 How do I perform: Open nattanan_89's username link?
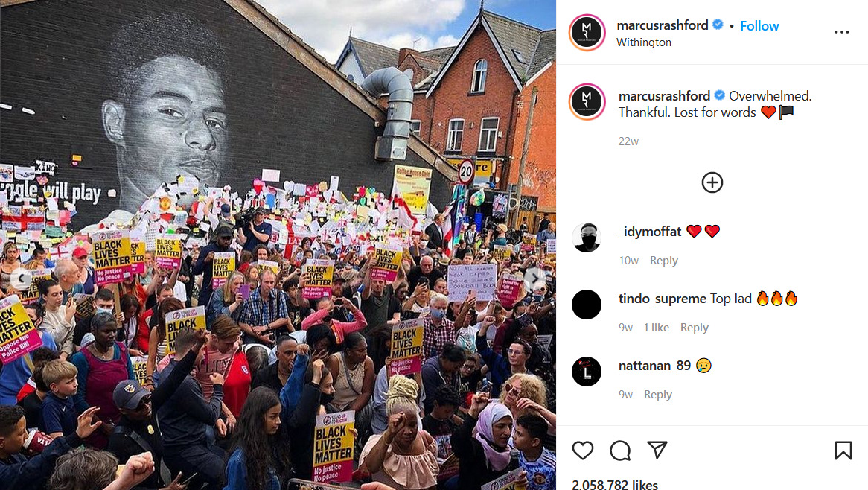(x=654, y=366)
